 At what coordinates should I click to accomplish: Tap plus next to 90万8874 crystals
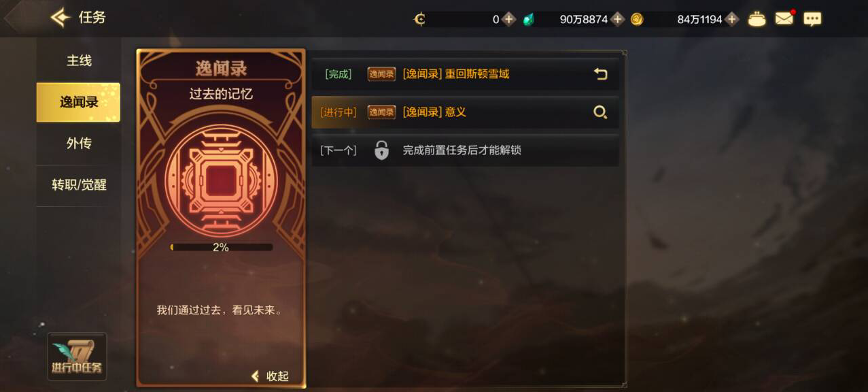[x=617, y=19]
